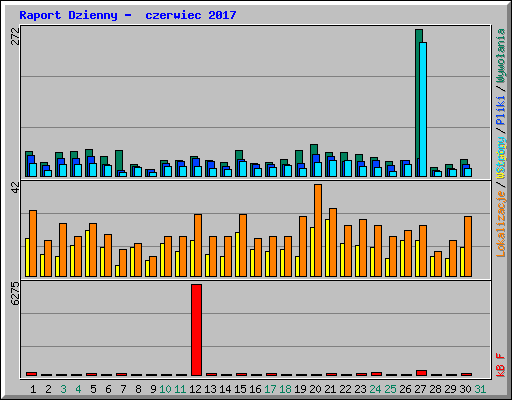Select the tallest green bar on day 27

click(419, 103)
